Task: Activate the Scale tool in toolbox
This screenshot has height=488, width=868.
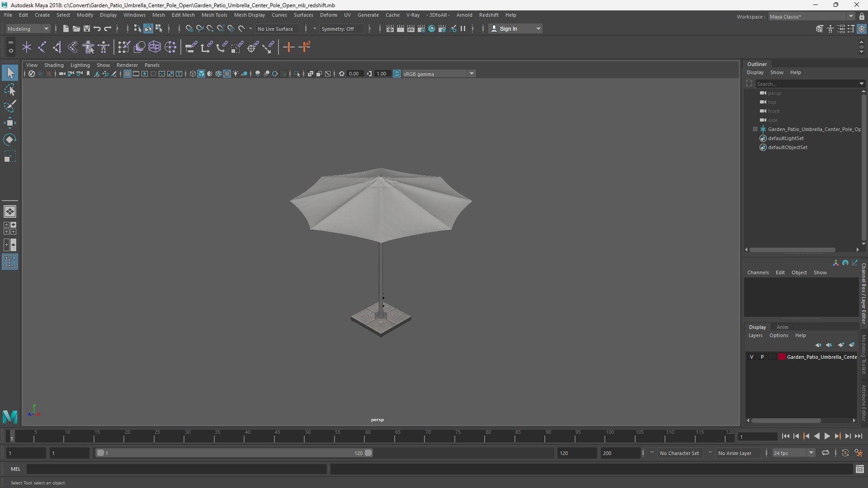Action: point(10,156)
